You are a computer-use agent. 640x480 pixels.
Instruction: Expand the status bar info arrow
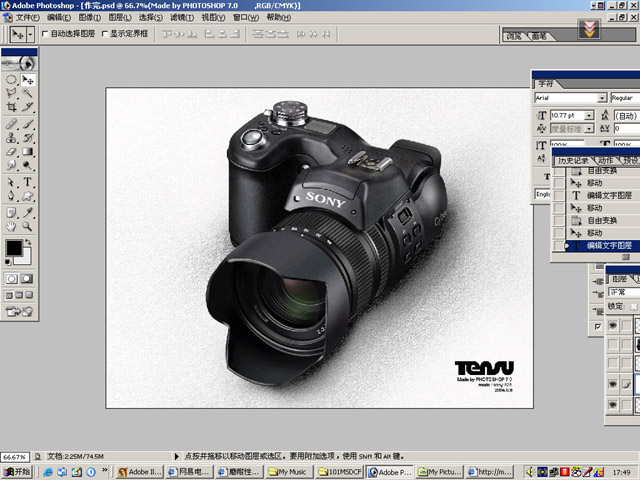click(x=177, y=456)
